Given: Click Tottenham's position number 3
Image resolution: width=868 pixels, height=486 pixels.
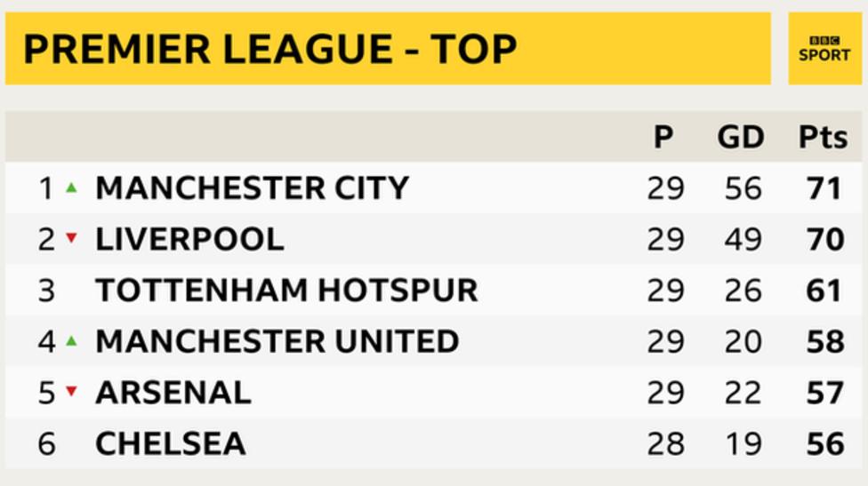Looking at the screenshot, I should [x=47, y=290].
